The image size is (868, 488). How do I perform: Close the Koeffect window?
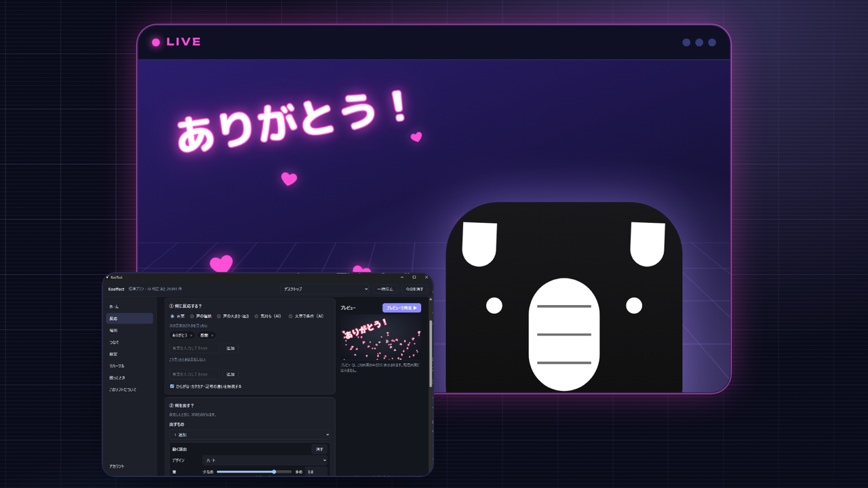[x=427, y=277]
